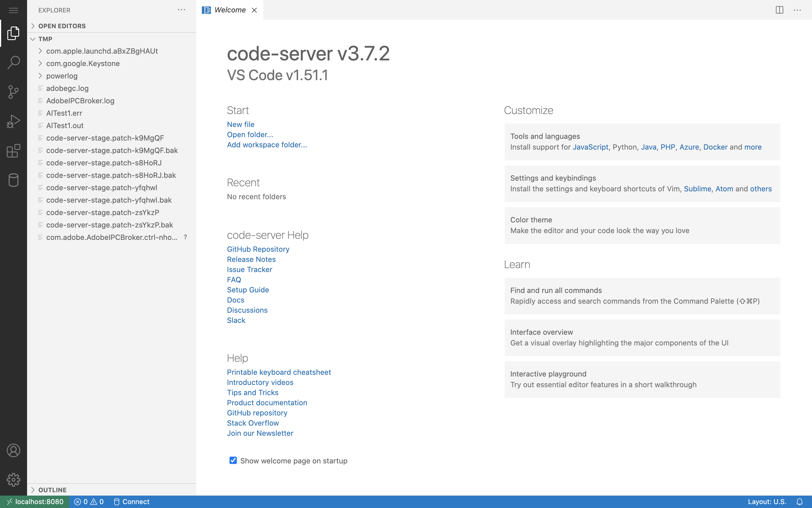The height and width of the screenshot is (508, 812).
Task: Open AITest1.out file
Action: (112, 126)
